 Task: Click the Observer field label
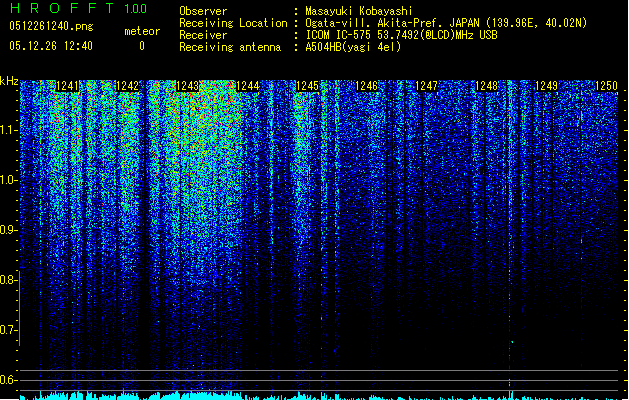tap(203, 11)
